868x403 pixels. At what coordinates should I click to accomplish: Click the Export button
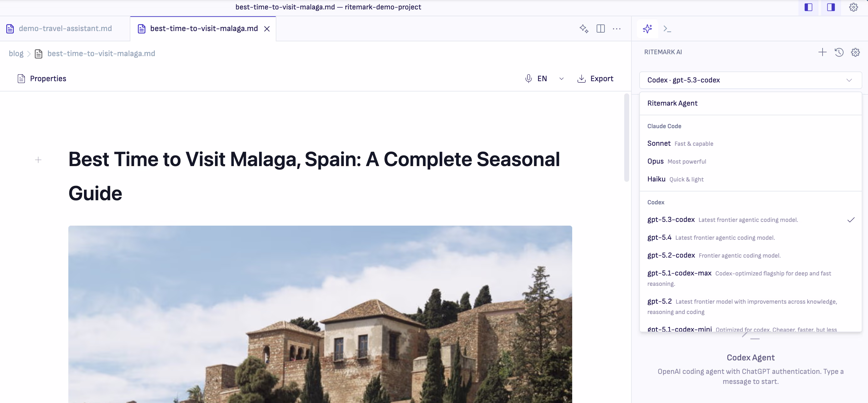(x=595, y=79)
